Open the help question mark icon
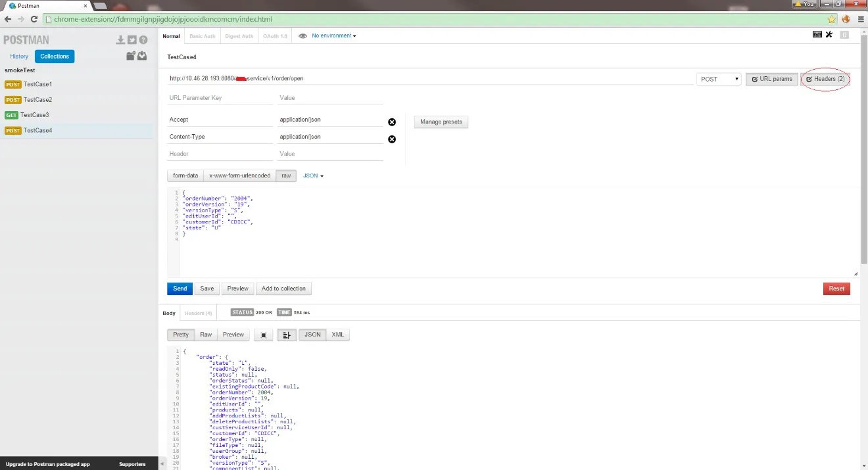This screenshot has width=868, height=470. [143, 40]
